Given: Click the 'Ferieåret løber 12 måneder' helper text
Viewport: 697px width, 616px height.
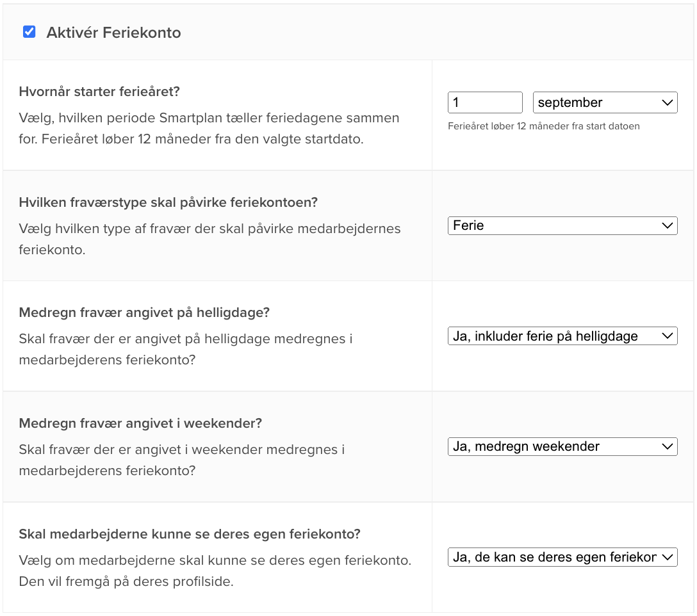Looking at the screenshot, I should (x=544, y=126).
